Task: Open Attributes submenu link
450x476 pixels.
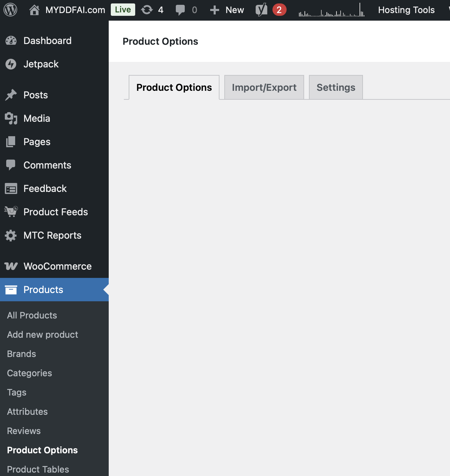Action: click(x=28, y=412)
